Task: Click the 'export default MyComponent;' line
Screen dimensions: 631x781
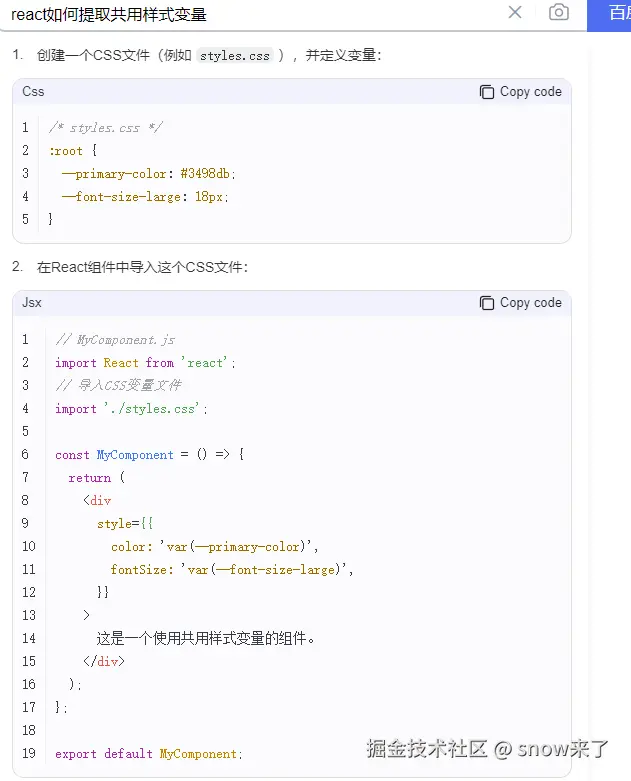Action: pyautogui.click(x=149, y=754)
